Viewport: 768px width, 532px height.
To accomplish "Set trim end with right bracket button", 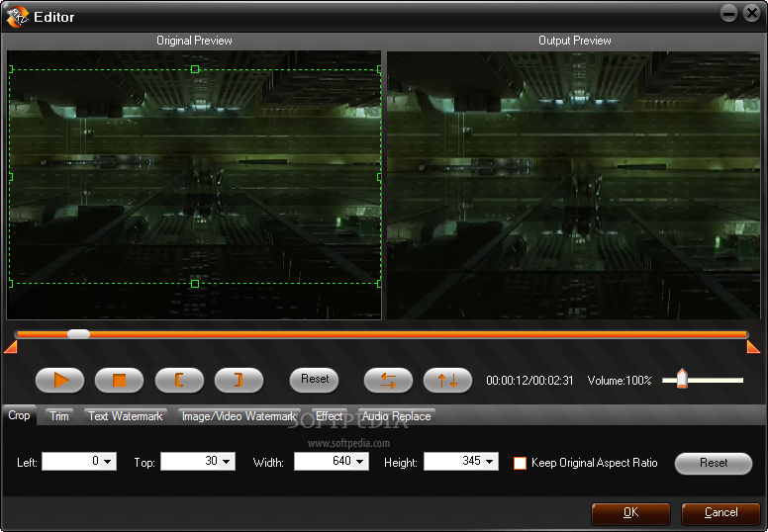I will 240,380.
